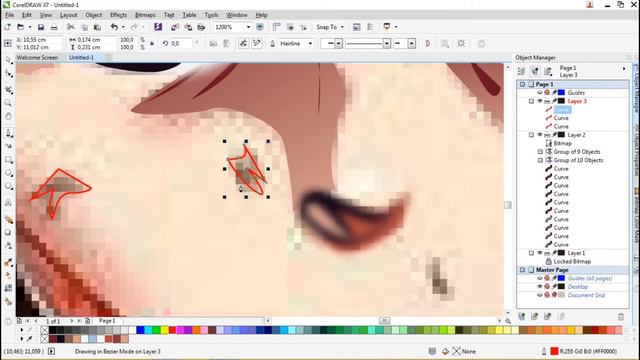Click the New document icon

click(x=7, y=27)
